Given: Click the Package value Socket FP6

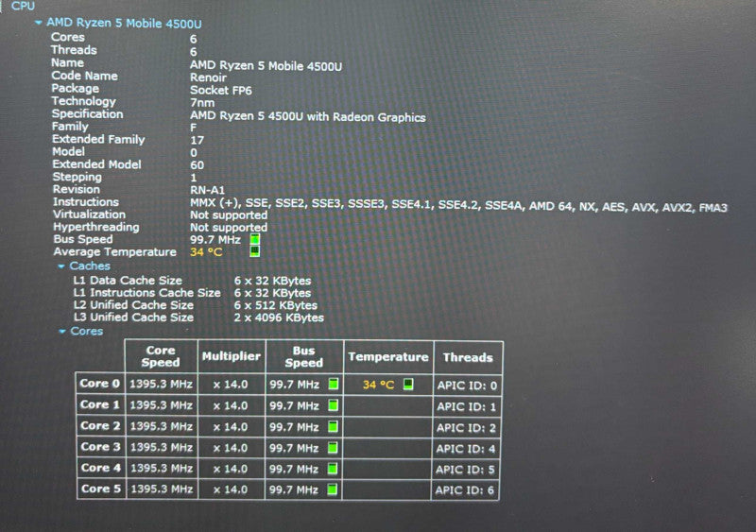Looking at the screenshot, I should click(x=221, y=90).
